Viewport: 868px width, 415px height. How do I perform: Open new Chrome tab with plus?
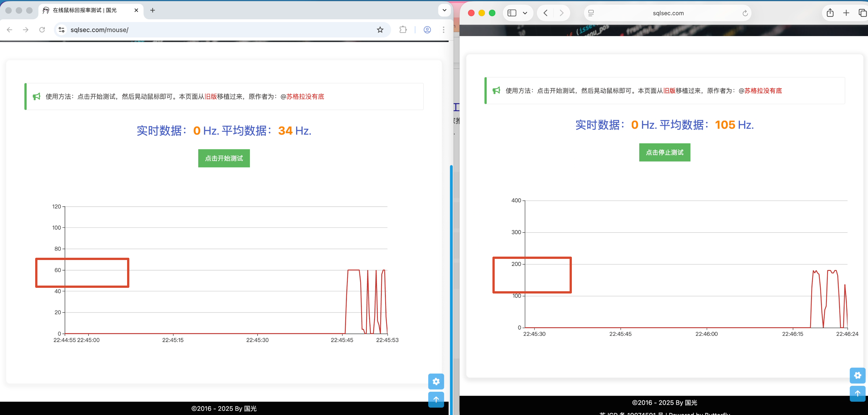tap(153, 10)
